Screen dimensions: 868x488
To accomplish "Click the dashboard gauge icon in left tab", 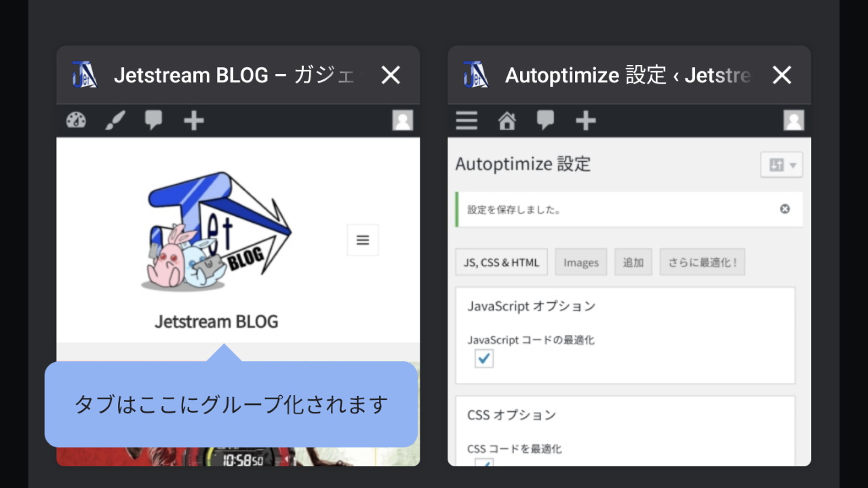I will (x=76, y=121).
